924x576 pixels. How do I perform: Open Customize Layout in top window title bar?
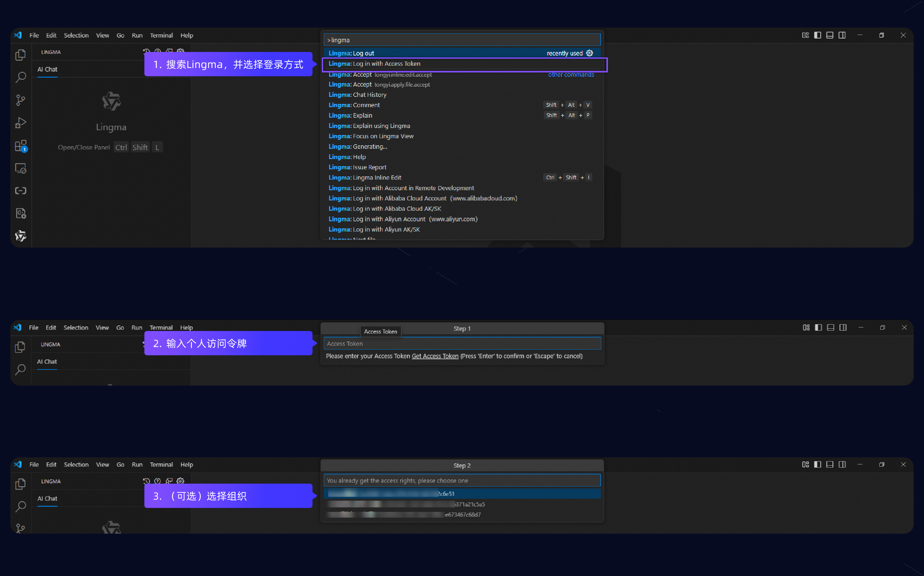point(806,35)
